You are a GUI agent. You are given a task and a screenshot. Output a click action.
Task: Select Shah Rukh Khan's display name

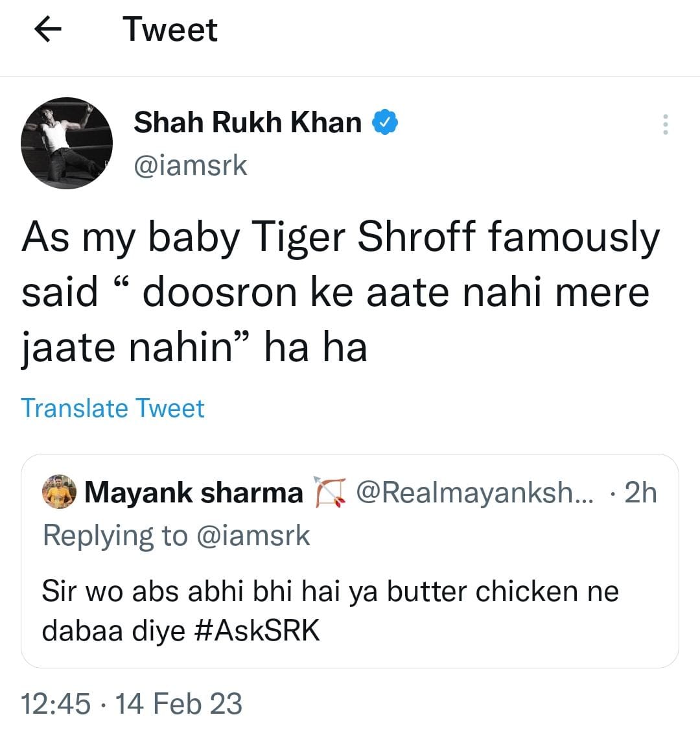point(247,121)
